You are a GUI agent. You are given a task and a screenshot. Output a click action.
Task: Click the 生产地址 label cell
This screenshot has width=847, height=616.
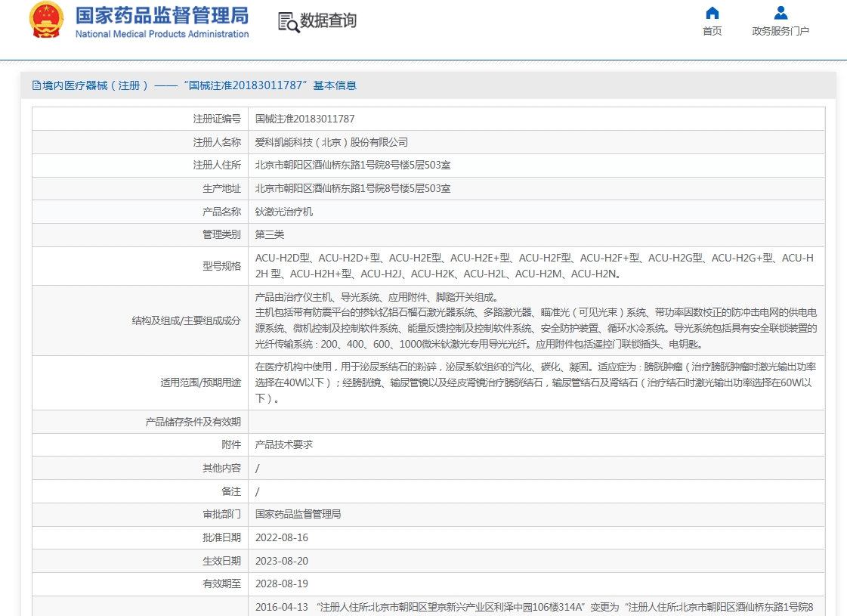coord(140,189)
